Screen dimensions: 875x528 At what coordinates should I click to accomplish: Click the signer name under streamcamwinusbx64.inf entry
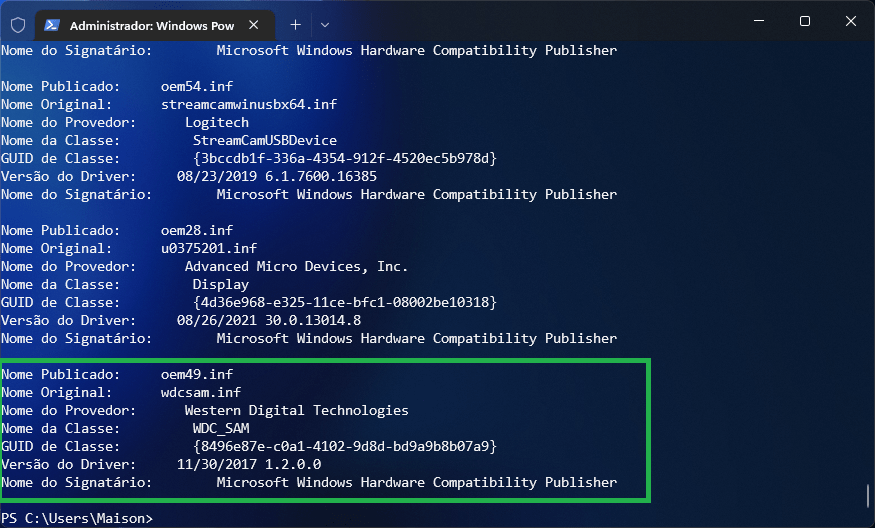pos(417,194)
